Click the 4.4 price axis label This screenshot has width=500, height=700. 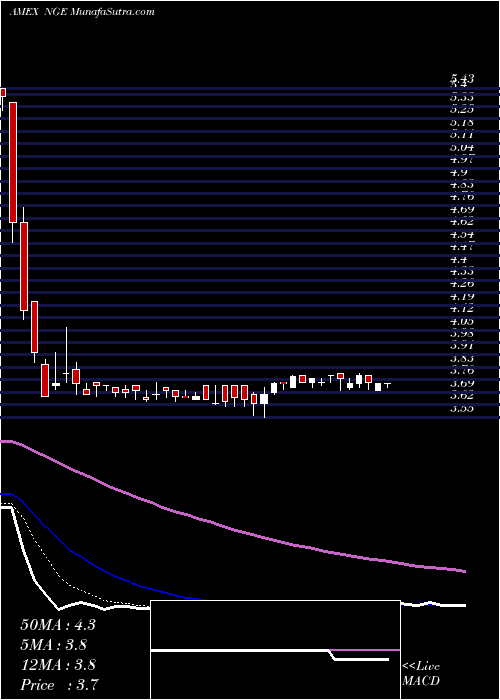tap(459, 259)
